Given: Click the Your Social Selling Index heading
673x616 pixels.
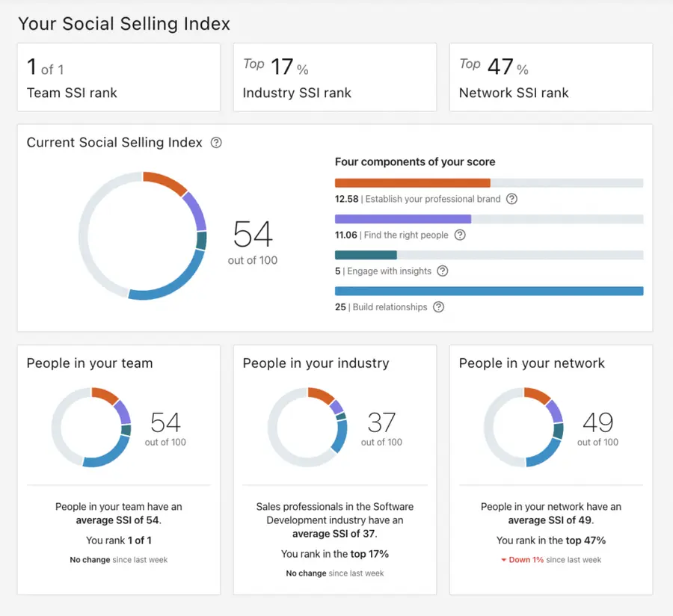Looking at the screenshot, I should click(123, 24).
